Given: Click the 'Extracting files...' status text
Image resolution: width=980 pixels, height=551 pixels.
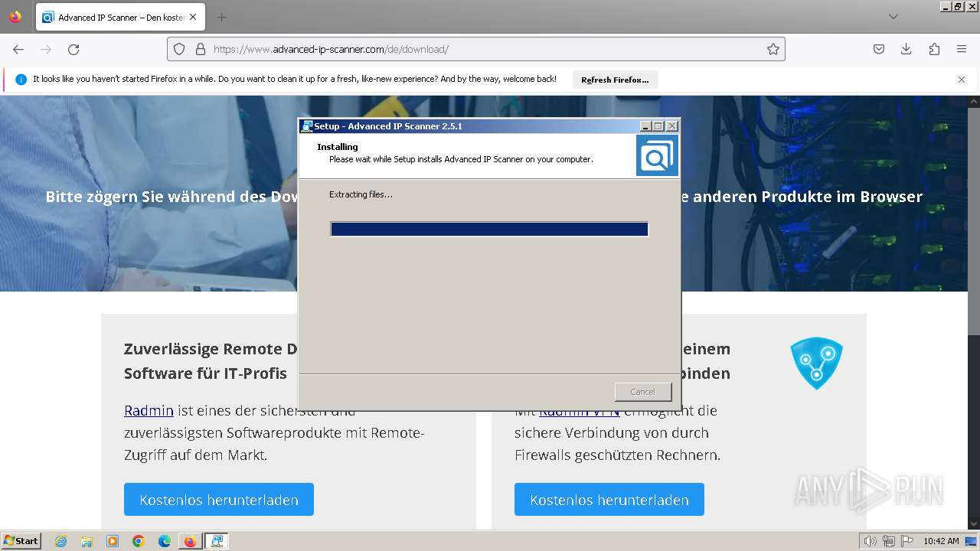Looking at the screenshot, I should tap(361, 194).
